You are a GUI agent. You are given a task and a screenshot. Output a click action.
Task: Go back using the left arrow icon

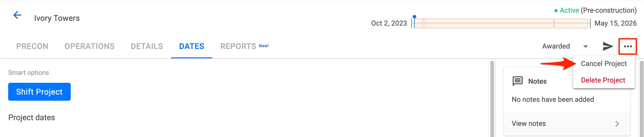[x=17, y=15]
